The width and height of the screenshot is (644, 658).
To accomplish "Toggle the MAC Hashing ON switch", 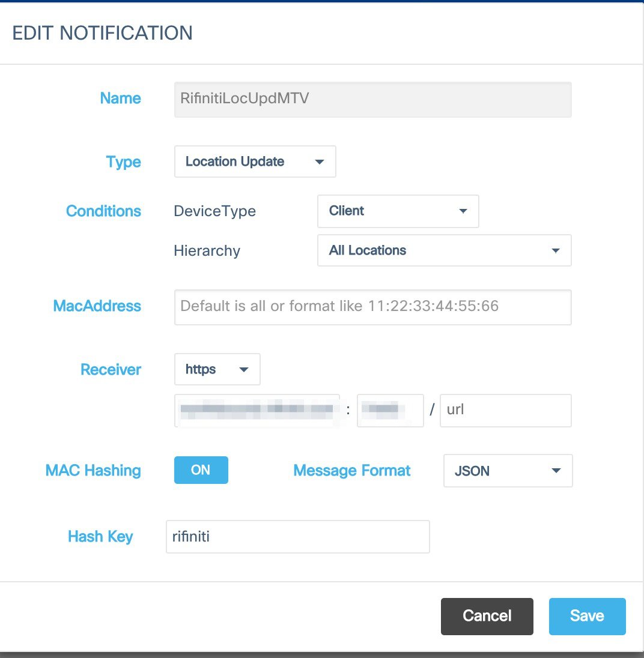I will (201, 470).
